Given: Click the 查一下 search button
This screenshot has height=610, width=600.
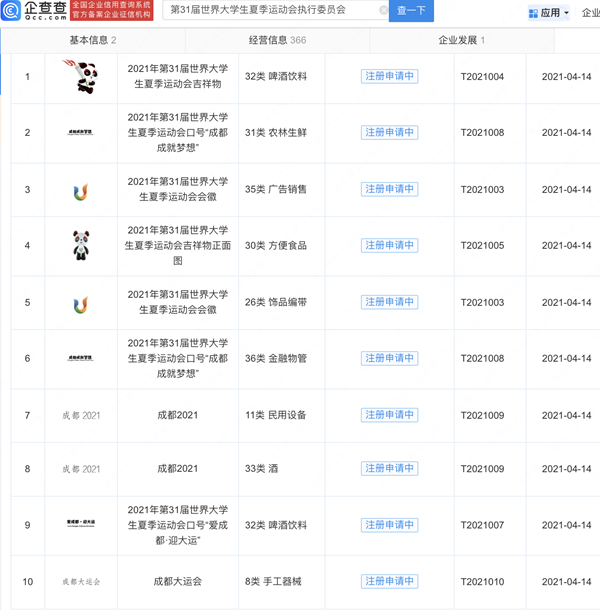Looking at the screenshot, I should point(411,11).
